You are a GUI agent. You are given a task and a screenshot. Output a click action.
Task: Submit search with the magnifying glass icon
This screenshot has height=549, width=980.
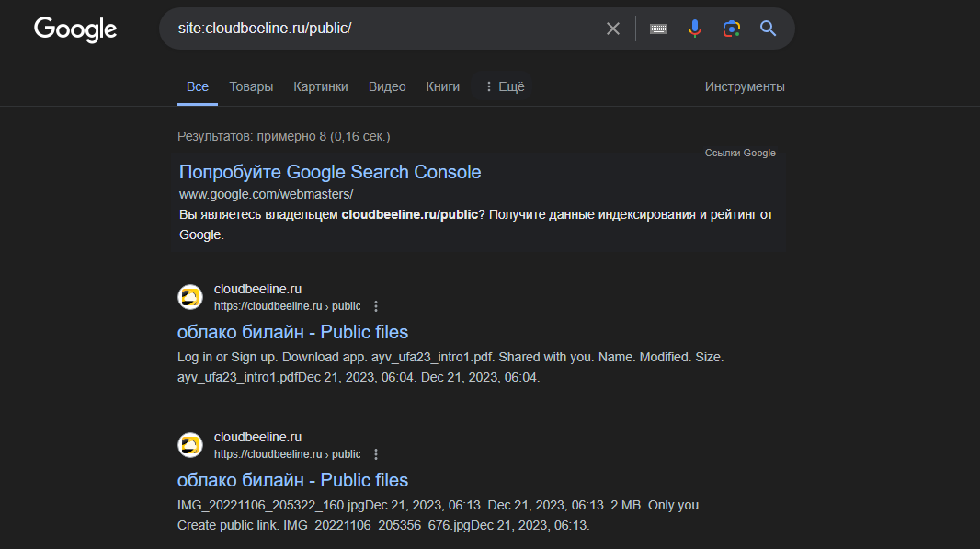tap(769, 29)
